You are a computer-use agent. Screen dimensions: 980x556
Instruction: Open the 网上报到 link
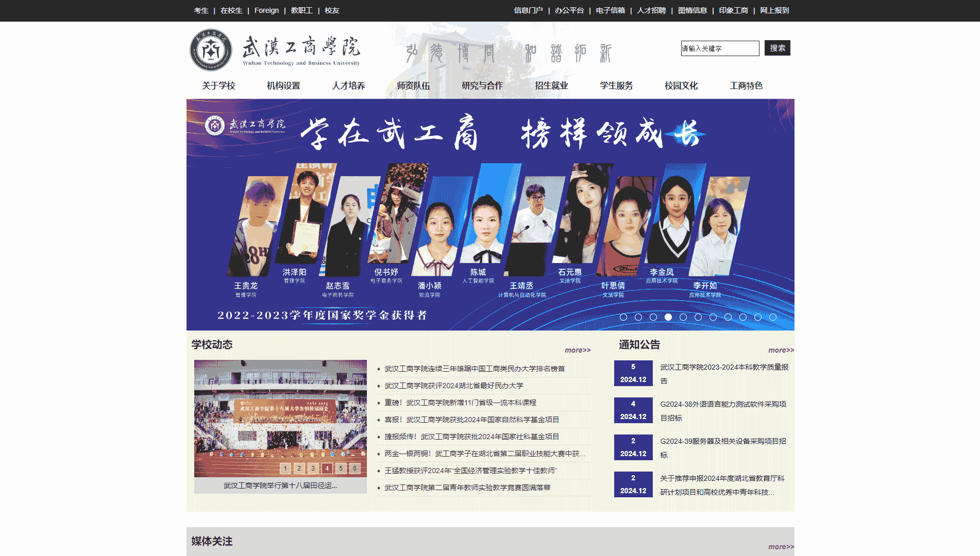point(774,10)
